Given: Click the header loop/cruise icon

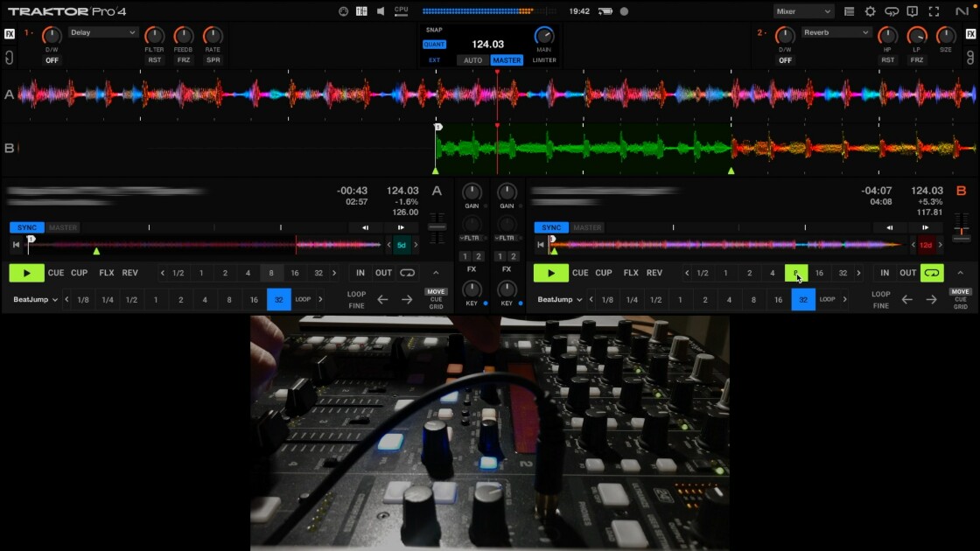Looking at the screenshot, I should click(x=892, y=11).
